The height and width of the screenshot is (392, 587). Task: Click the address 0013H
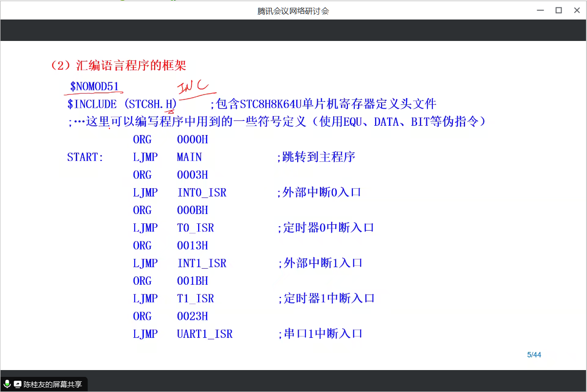tap(192, 246)
